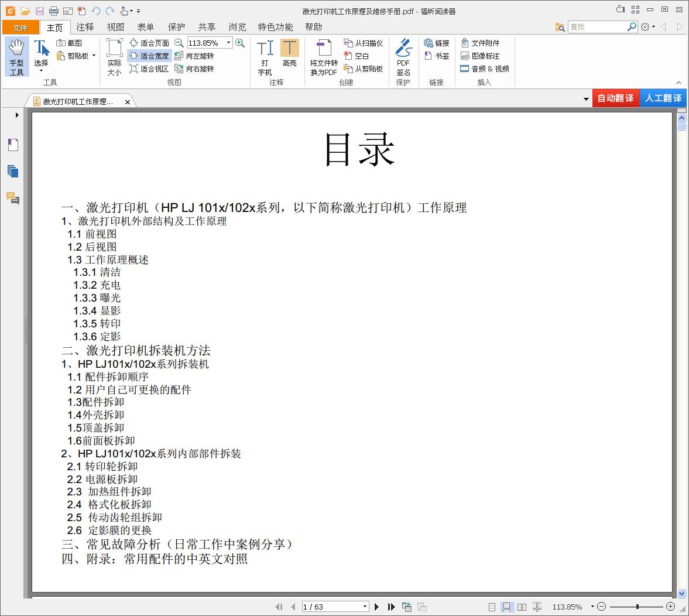The height and width of the screenshot is (616, 689).
Task: Switch to the Protect (保护) ribbon tab
Action: pyautogui.click(x=176, y=28)
